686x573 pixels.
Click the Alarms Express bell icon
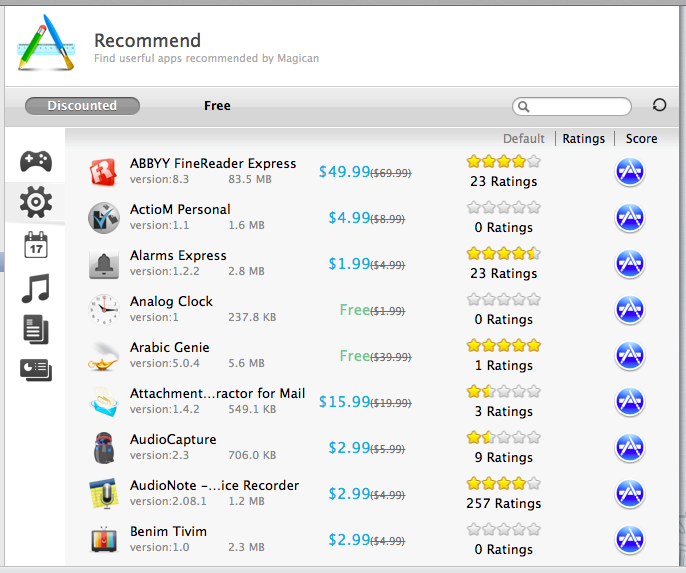[104, 264]
